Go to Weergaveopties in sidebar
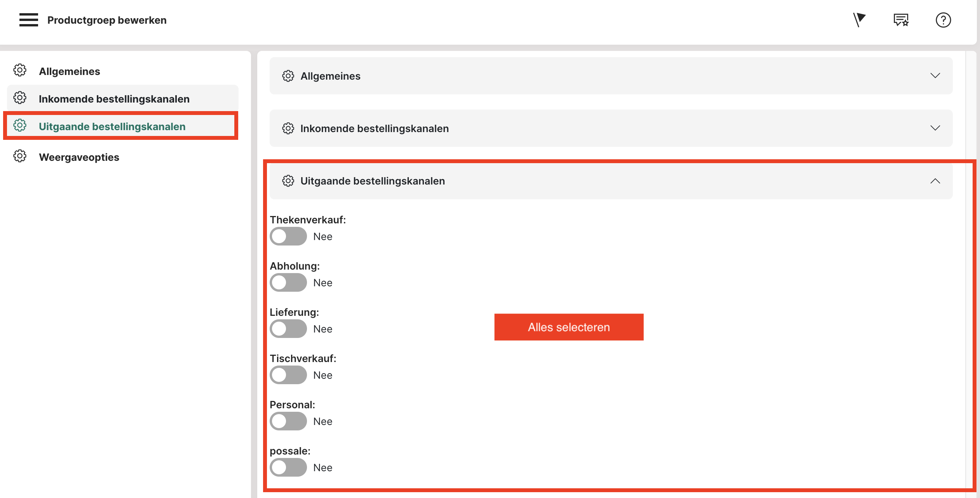Image resolution: width=980 pixels, height=498 pixels. point(79,157)
